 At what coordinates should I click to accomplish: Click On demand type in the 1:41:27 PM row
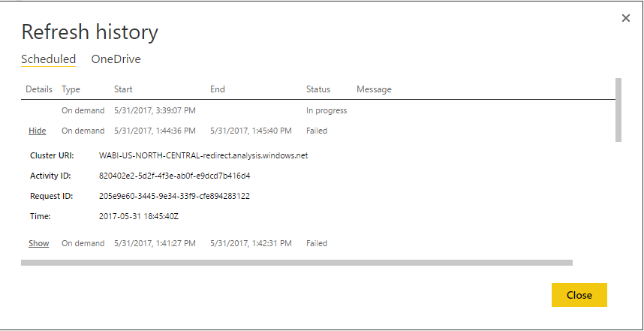click(83, 243)
